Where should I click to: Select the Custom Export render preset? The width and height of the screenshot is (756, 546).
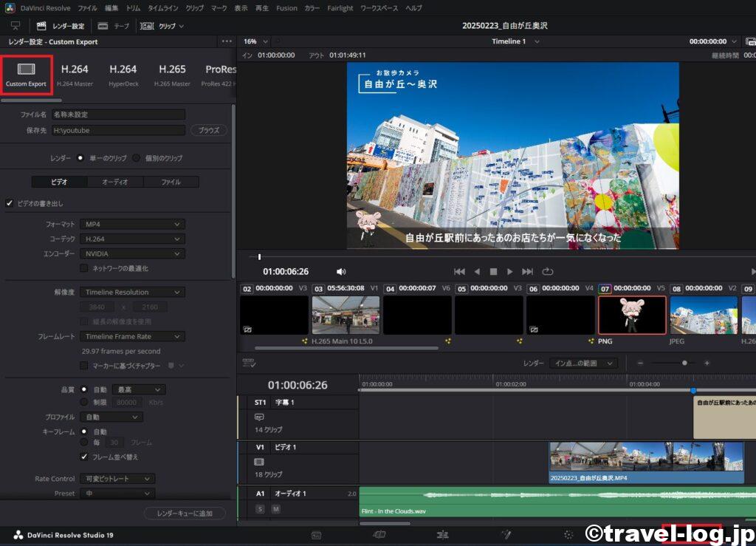pyautogui.click(x=27, y=75)
